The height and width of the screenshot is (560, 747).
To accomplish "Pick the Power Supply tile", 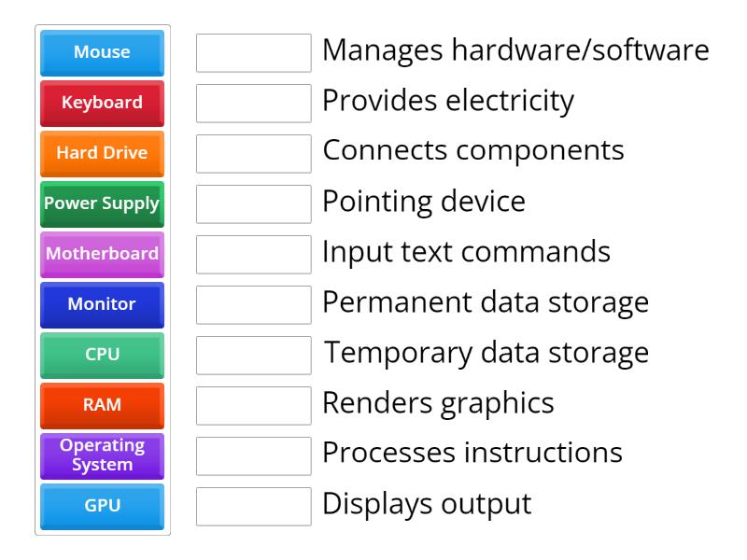I will [101, 204].
